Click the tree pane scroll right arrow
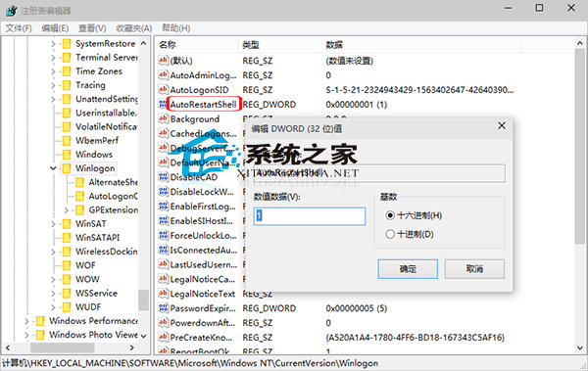The width and height of the screenshot is (588, 371). pos(132,348)
